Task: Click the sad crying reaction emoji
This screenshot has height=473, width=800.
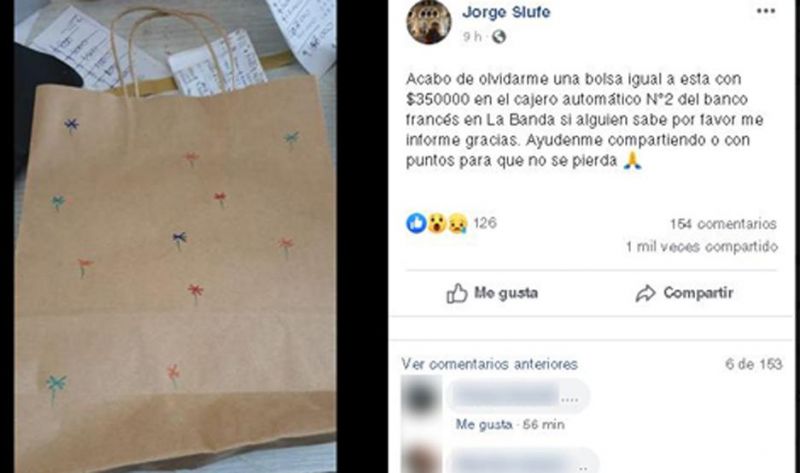Action: pos(458,223)
